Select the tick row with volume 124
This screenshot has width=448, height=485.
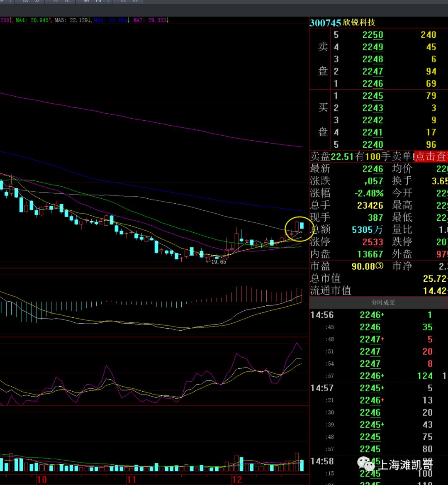click(x=378, y=376)
